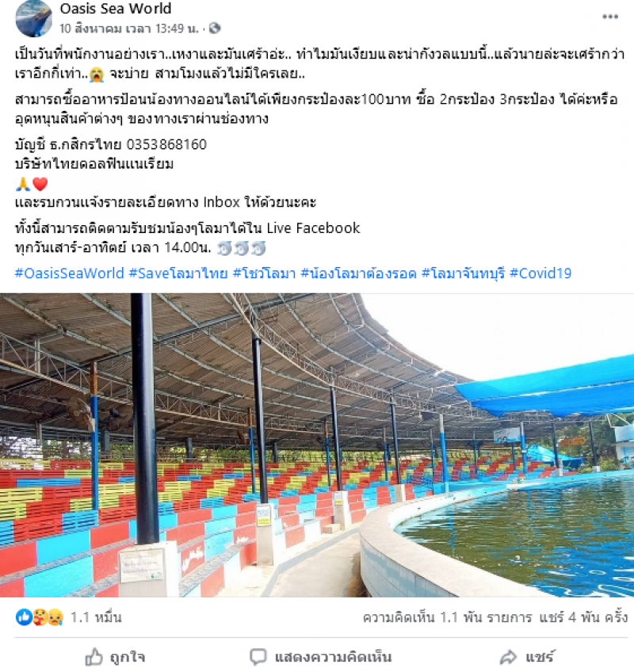Open the Oasis Sea World page name

click(116, 8)
